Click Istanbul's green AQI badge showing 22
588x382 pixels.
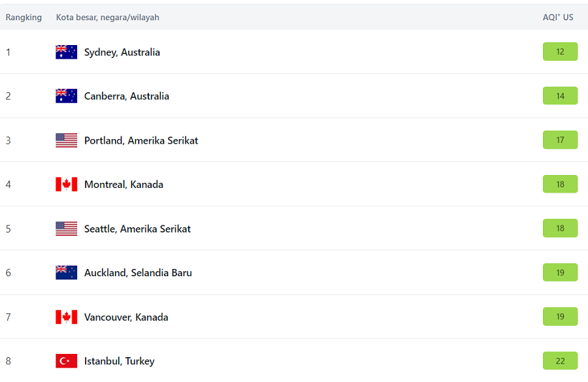point(560,360)
